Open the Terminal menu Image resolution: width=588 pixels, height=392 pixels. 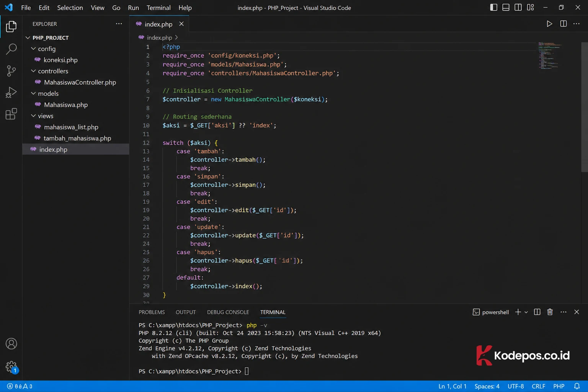(x=158, y=8)
